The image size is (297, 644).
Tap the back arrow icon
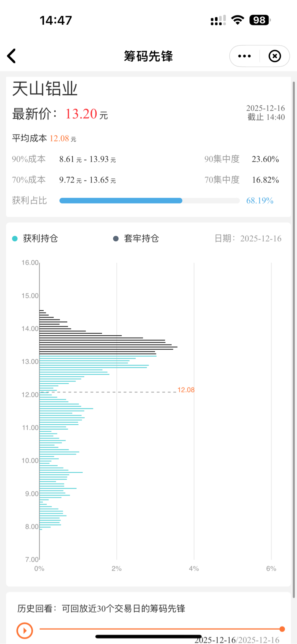pos(12,56)
